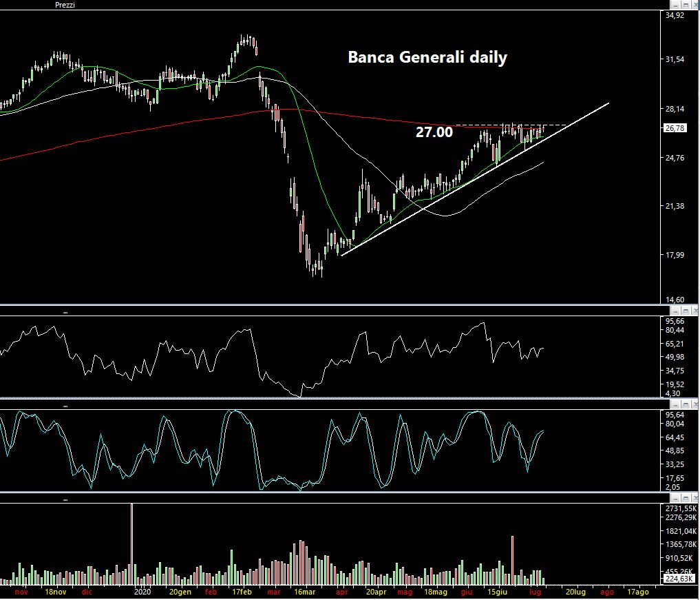Screen dimensions: 700x600
Task: Click the 15giu date label
Action: [498, 592]
